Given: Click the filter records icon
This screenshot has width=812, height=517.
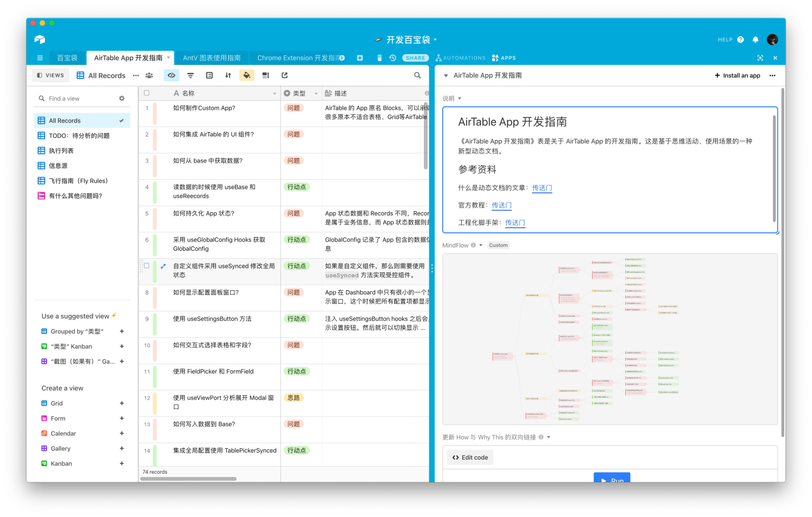Looking at the screenshot, I should pyautogui.click(x=191, y=75).
